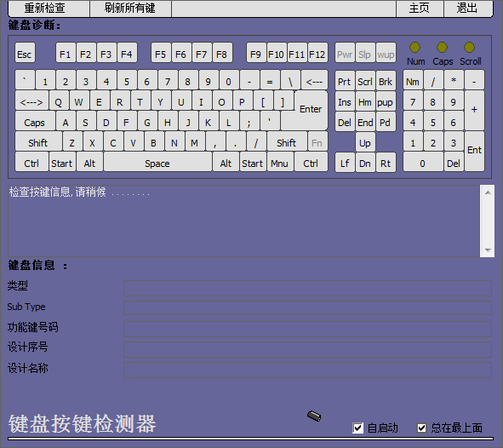Click the Scroll indicator light

[469, 47]
